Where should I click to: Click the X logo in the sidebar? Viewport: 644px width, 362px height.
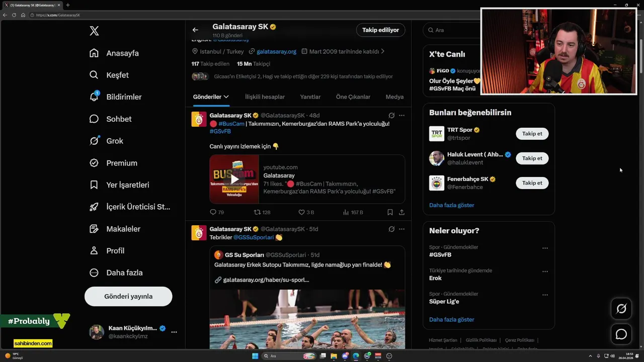coord(94,31)
